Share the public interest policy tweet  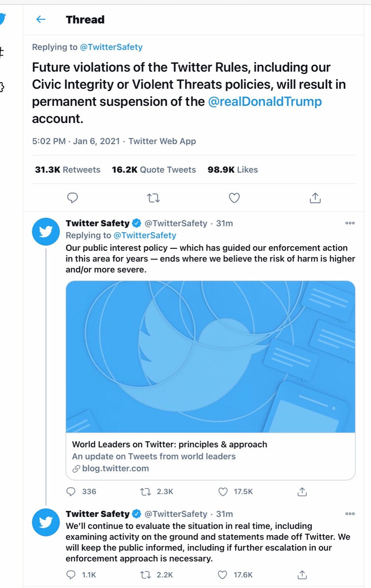pos(302,492)
